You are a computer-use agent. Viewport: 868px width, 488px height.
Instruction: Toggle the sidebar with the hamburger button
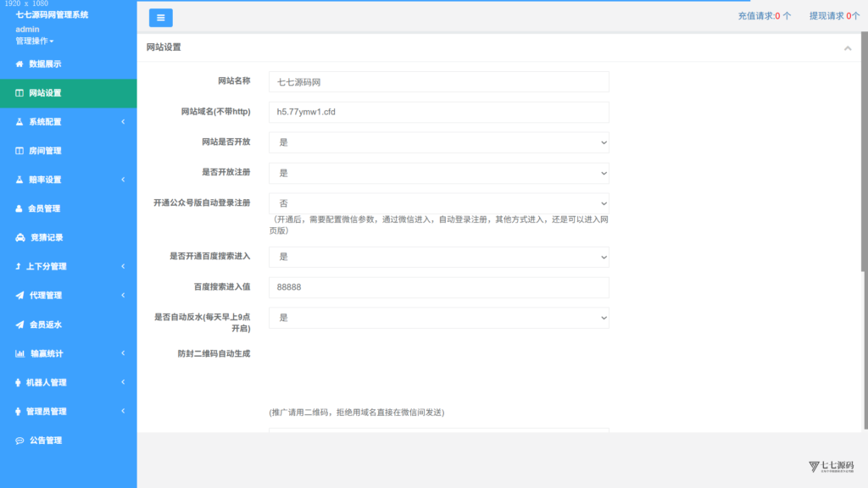pos(160,18)
